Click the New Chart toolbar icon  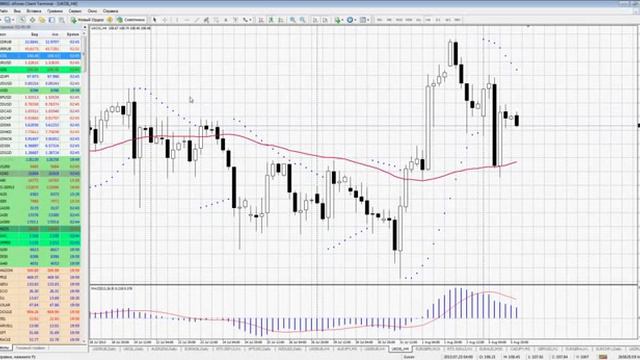[7, 20]
